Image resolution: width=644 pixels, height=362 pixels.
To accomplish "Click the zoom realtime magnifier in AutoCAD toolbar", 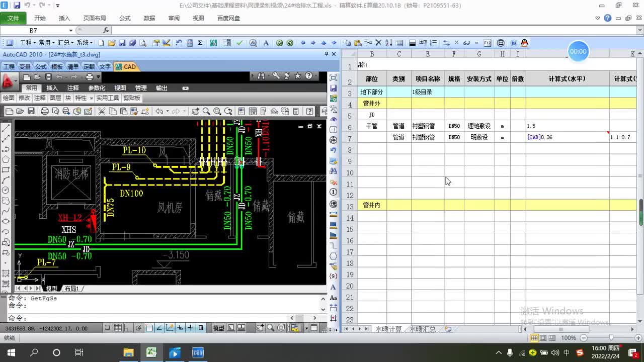I will click(206, 111).
